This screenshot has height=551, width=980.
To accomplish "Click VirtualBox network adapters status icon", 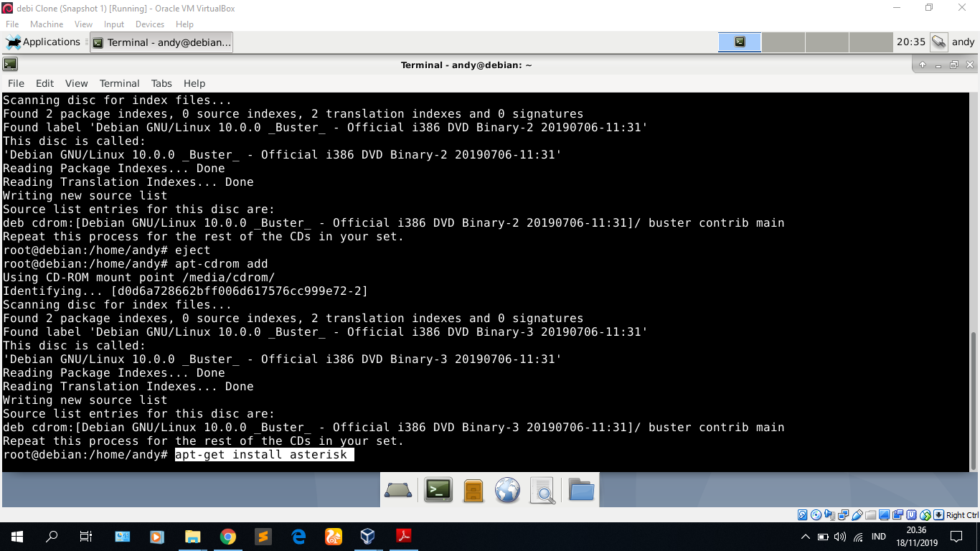I will coord(843,515).
